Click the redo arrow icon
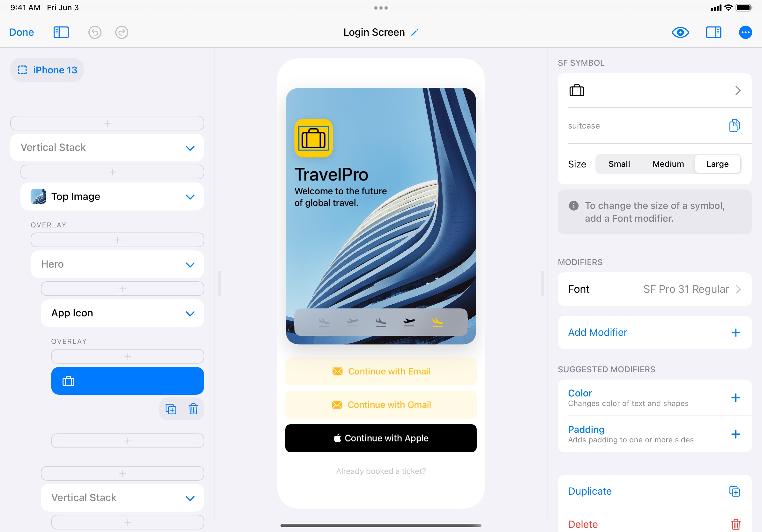 coord(122,32)
